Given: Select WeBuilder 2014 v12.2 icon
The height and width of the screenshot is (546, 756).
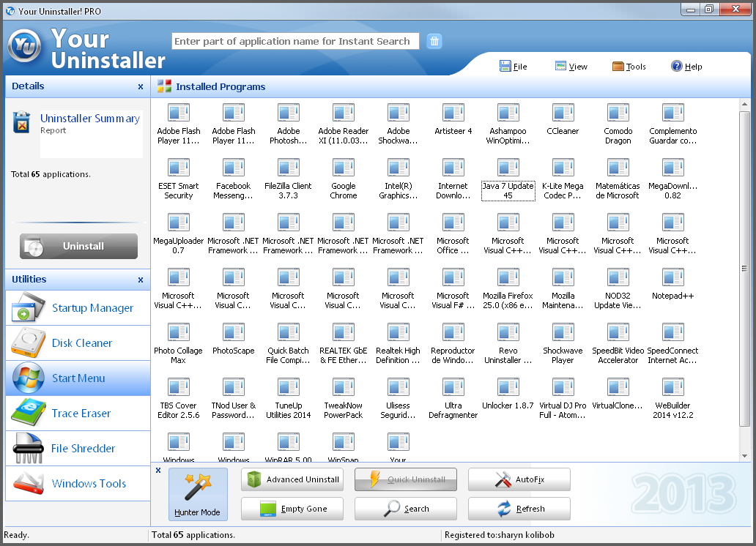Looking at the screenshot, I should tap(672, 388).
